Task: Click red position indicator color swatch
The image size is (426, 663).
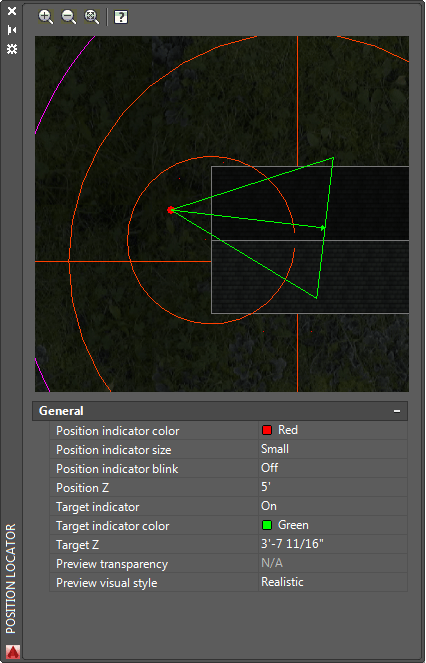Action: [x=267, y=430]
